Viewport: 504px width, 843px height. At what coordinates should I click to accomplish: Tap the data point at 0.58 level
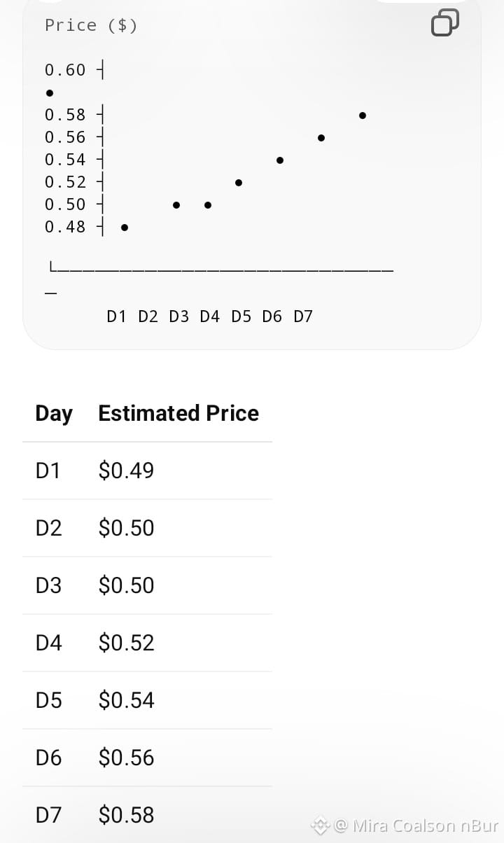coord(362,116)
